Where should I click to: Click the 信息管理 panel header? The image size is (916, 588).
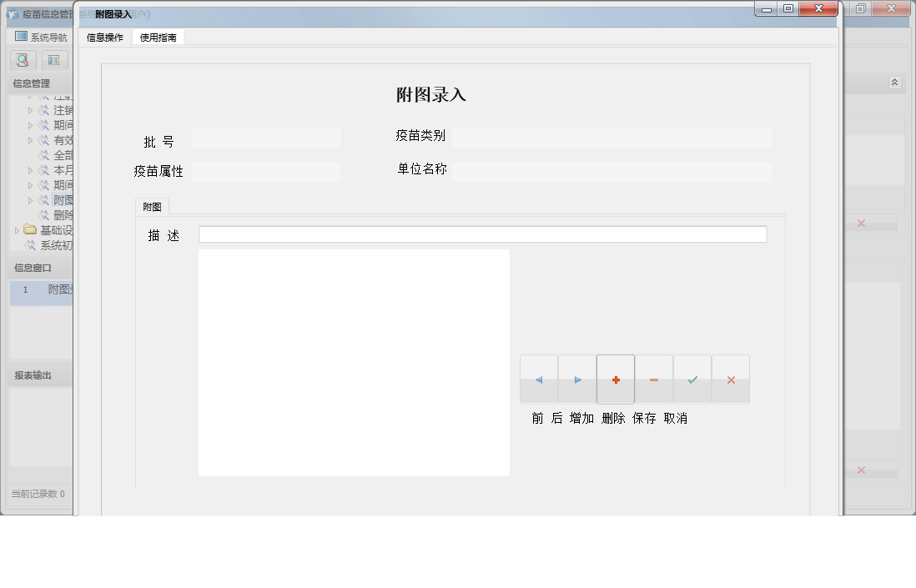[x=40, y=83]
